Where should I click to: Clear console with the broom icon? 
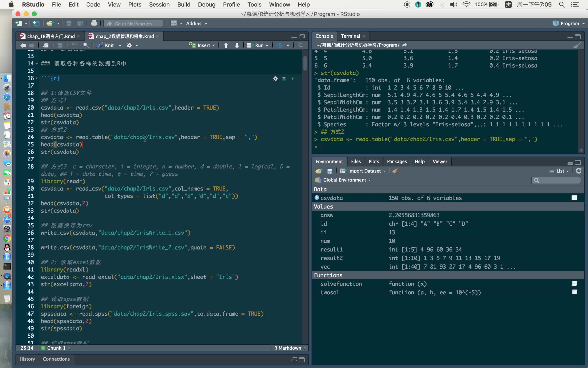577,45
